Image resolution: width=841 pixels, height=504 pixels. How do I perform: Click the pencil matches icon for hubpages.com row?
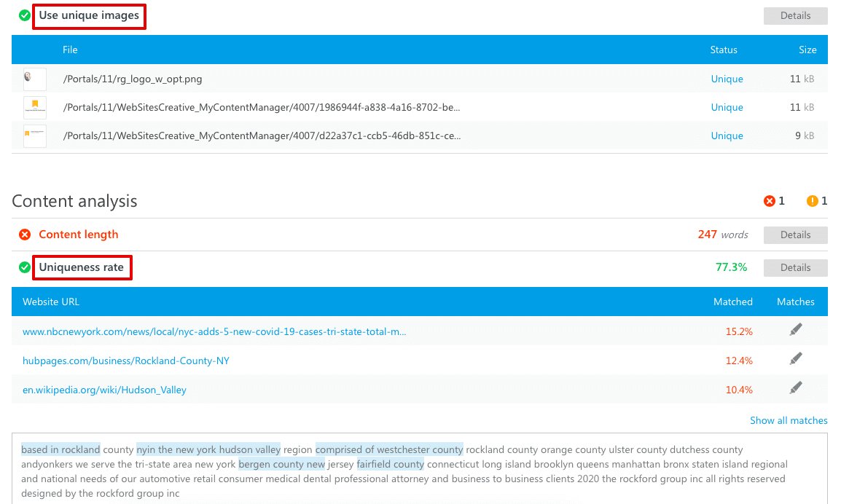[796, 358]
